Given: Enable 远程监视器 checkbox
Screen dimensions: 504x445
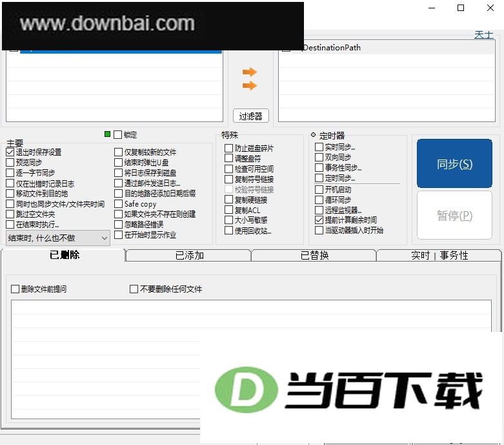Looking at the screenshot, I should coord(319,210).
